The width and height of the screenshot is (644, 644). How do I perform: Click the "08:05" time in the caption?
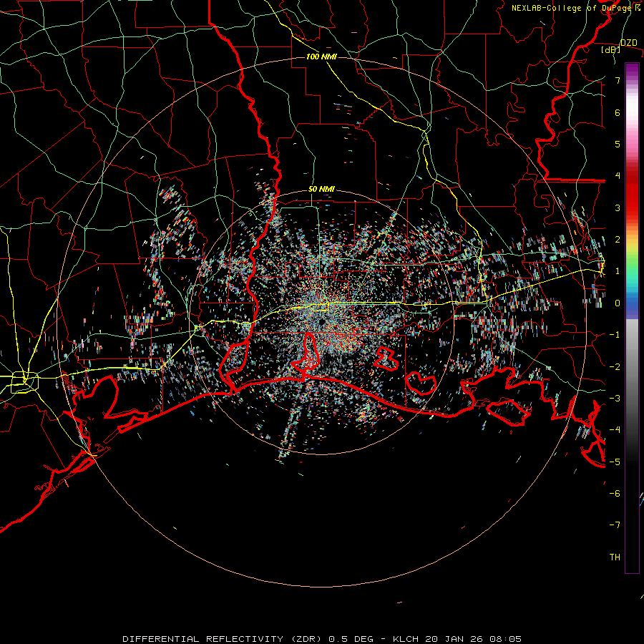click(506, 639)
